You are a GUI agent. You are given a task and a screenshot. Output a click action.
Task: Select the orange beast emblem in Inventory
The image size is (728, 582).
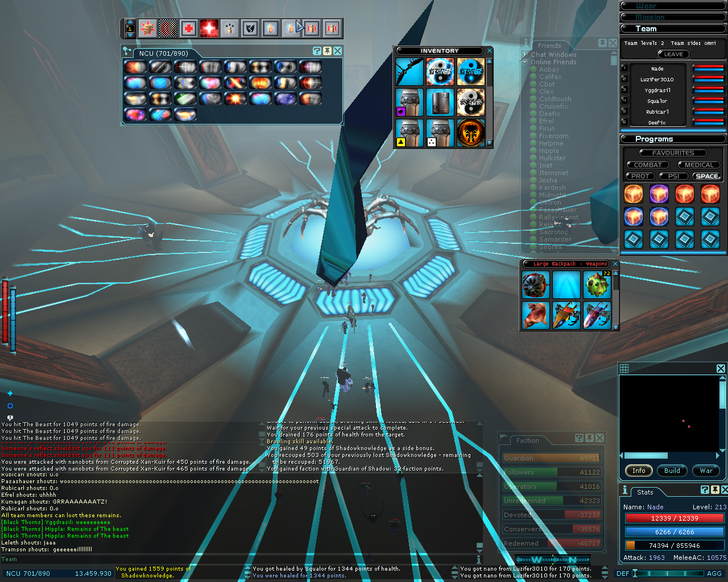(x=471, y=133)
